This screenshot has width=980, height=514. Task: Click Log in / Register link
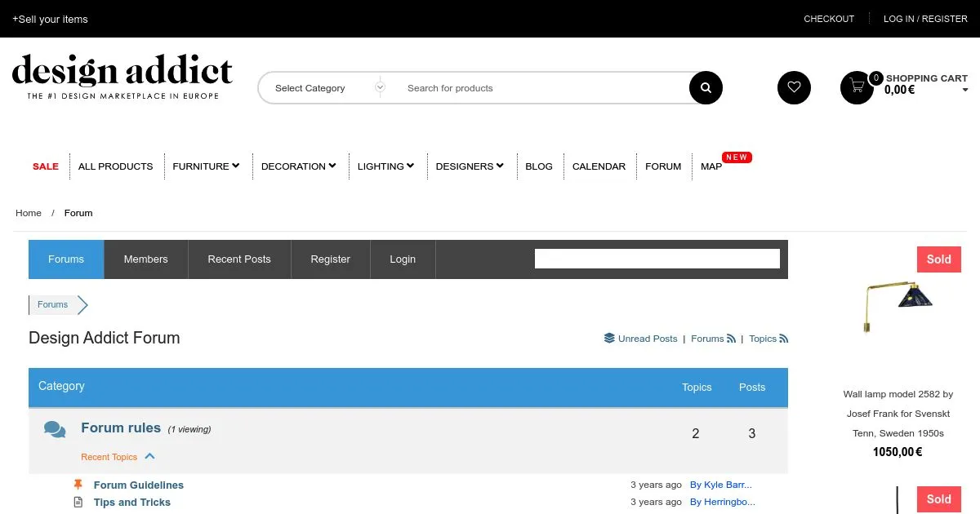point(925,19)
